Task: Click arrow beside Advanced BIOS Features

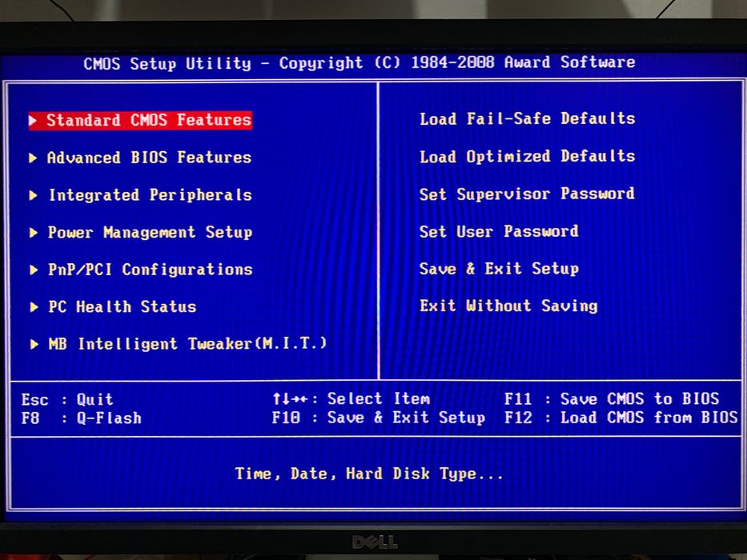Action: [x=33, y=158]
